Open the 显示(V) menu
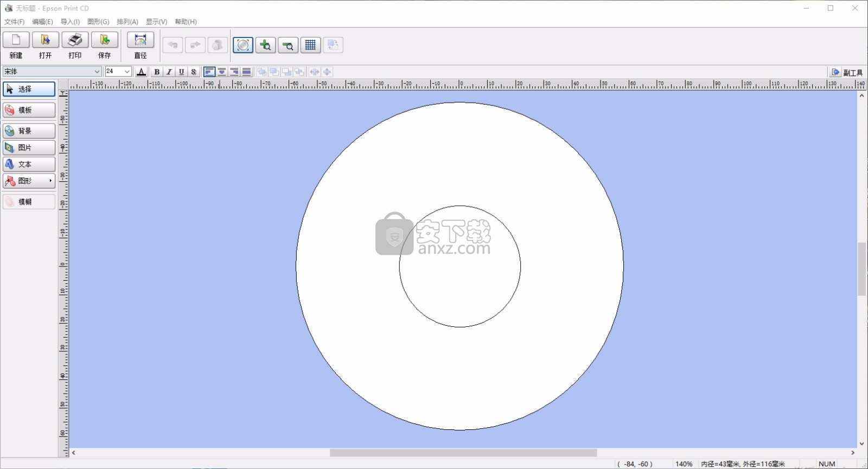 (156, 22)
